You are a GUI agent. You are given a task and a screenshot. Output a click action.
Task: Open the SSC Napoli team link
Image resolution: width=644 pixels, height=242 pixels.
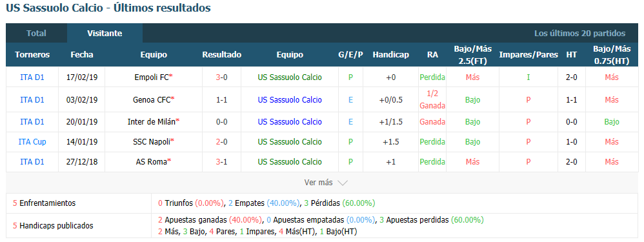(152, 142)
